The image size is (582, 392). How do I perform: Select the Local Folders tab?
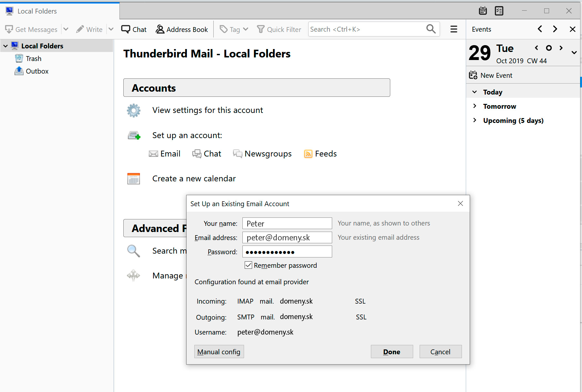37,11
